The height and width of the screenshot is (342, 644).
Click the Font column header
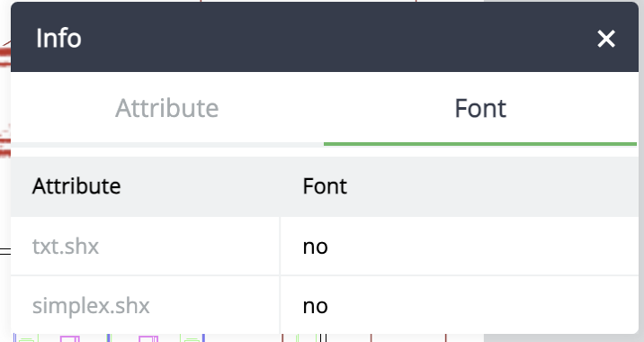pyautogui.click(x=325, y=186)
